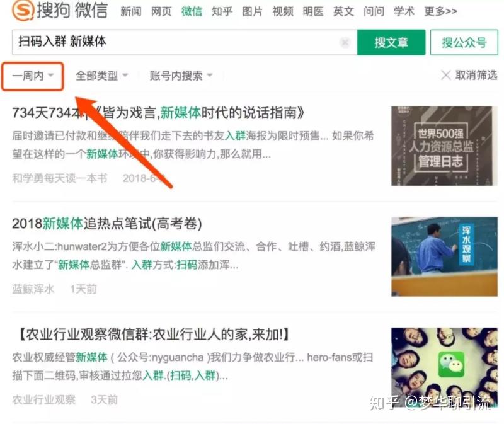Screen dimensions: 504x424
Task: Open the 明医 tab
Action: tap(313, 11)
